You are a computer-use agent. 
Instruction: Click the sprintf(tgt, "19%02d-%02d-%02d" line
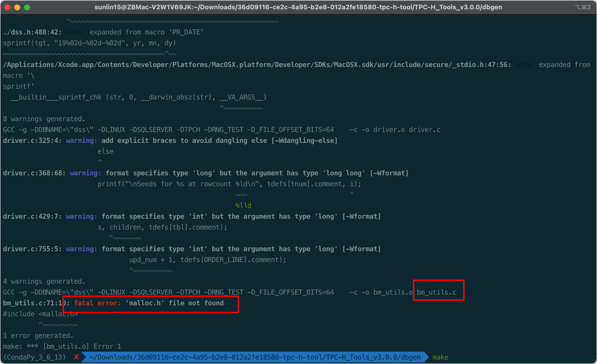(90, 43)
